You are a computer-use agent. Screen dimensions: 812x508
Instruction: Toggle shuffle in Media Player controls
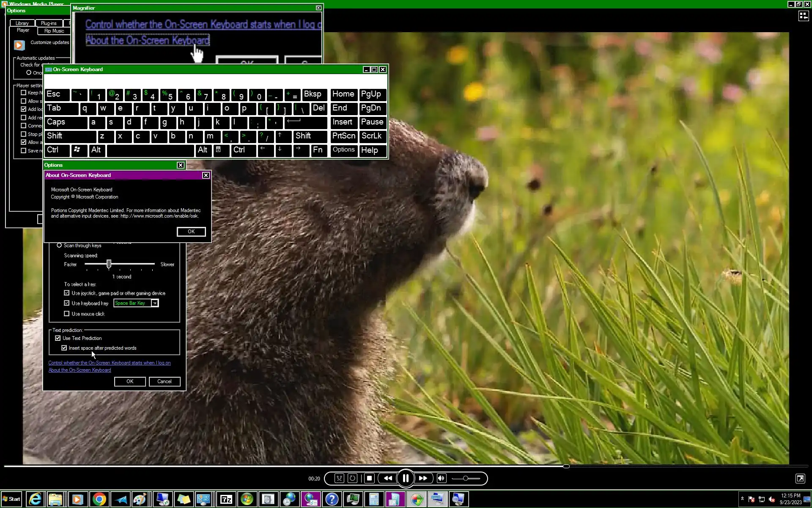[x=339, y=478]
